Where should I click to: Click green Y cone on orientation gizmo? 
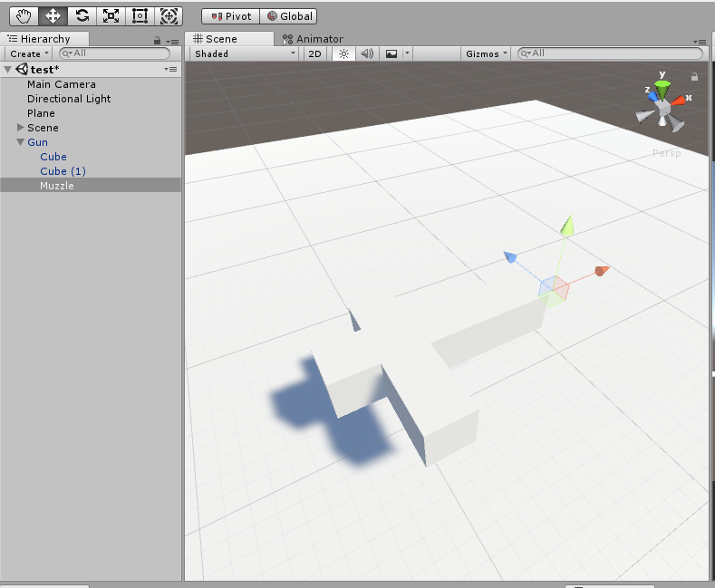[662, 90]
